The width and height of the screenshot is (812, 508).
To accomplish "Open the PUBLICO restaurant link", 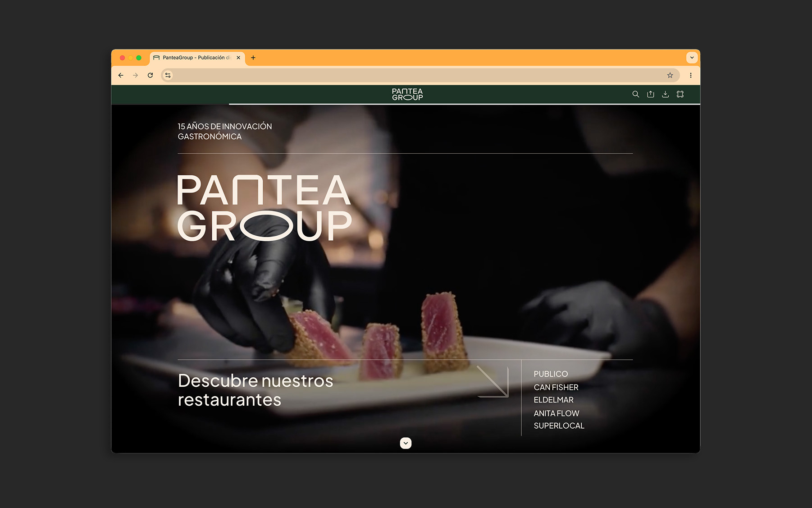I will (551, 374).
